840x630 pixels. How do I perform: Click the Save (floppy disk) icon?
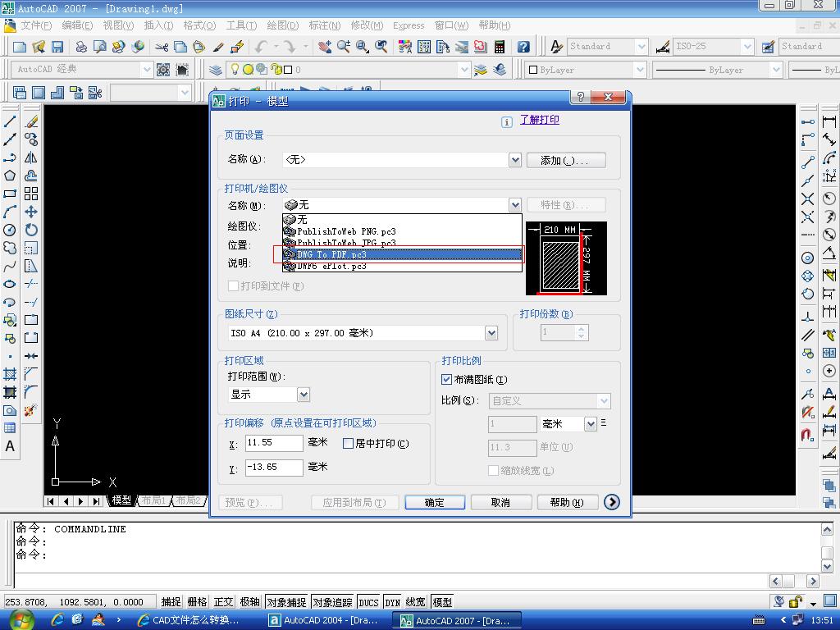point(57,47)
